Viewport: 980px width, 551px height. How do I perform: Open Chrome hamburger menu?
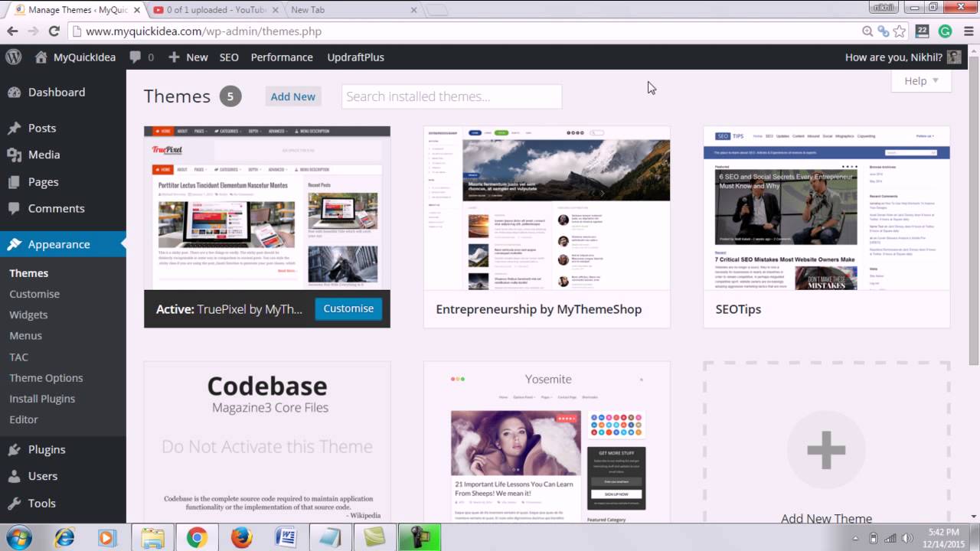pos(968,31)
